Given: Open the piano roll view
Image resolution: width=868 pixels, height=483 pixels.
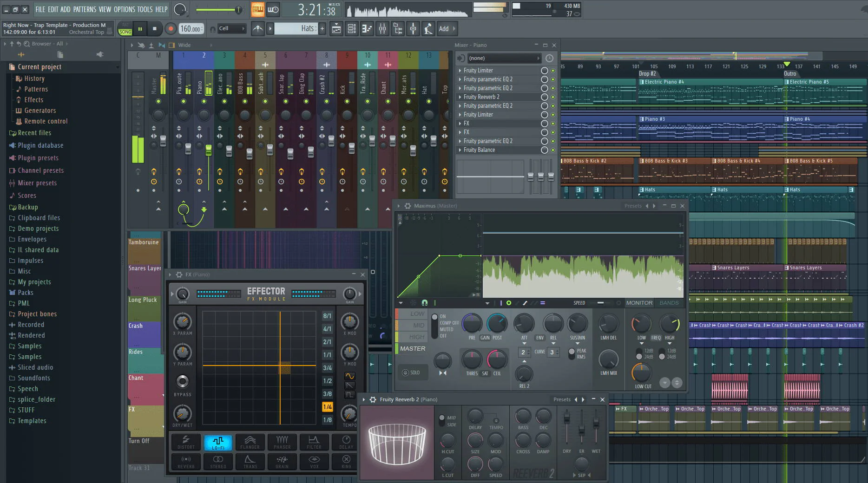Looking at the screenshot, I should tap(367, 29).
